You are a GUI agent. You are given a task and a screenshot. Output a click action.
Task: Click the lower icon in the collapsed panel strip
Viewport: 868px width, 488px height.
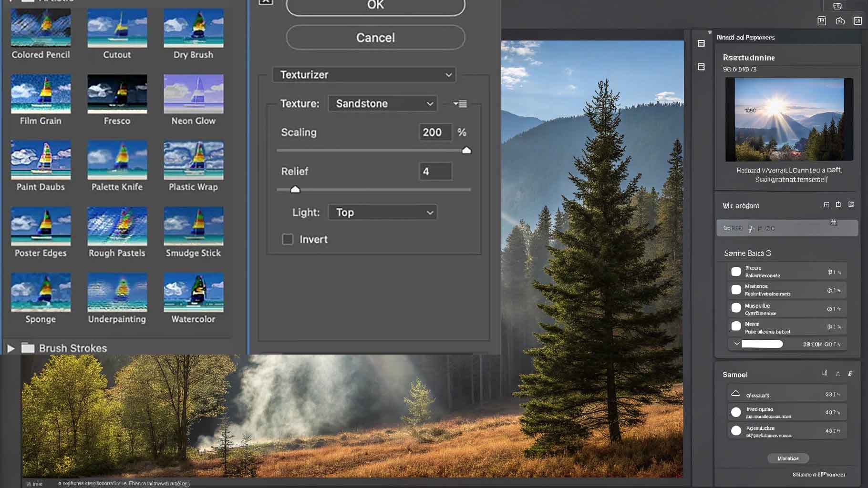(701, 67)
